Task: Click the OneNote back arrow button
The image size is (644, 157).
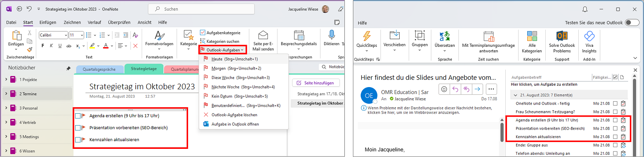Action: pos(19,9)
